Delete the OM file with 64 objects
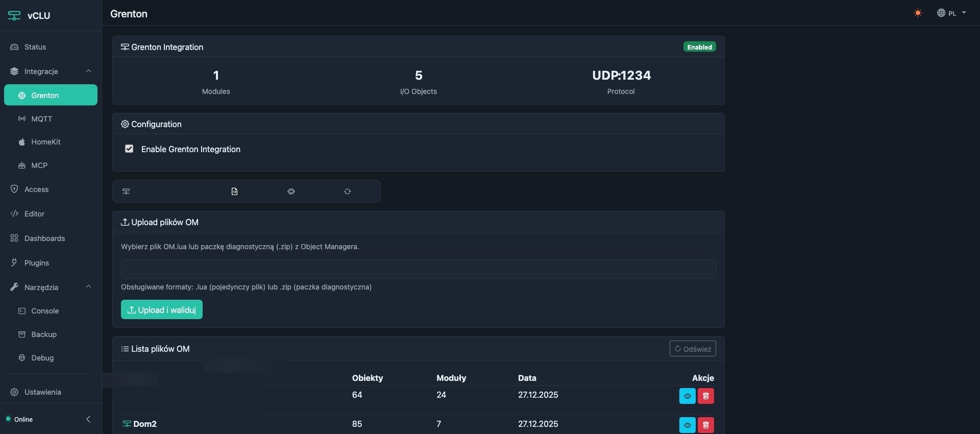Viewport: 980px width, 434px height. click(x=705, y=396)
